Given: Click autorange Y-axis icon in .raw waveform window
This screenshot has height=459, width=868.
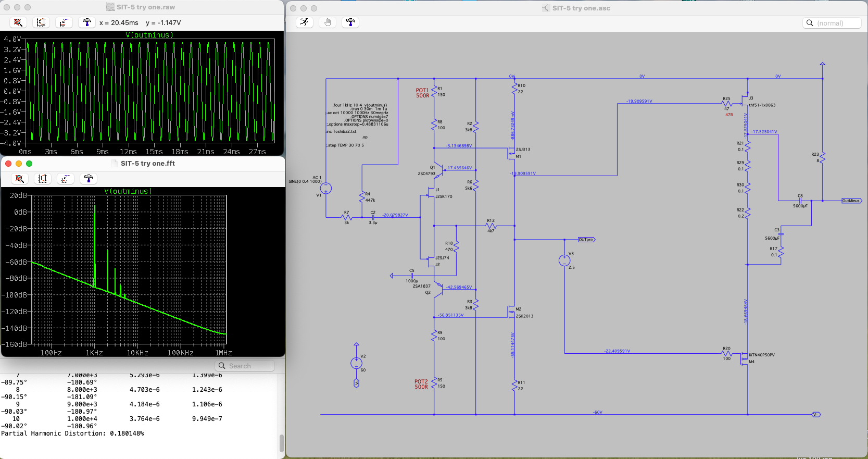Looking at the screenshot, I should (41, 22).
